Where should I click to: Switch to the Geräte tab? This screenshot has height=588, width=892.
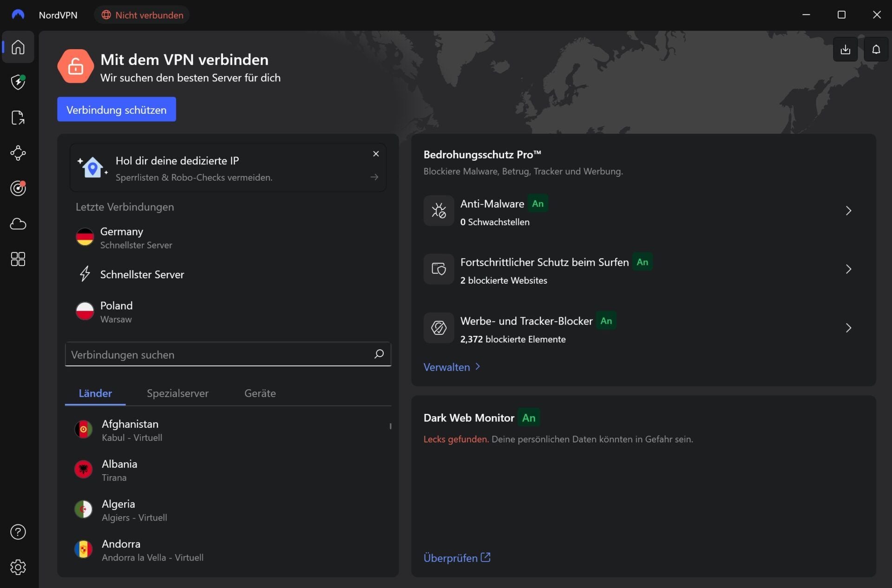click(260, 393)
